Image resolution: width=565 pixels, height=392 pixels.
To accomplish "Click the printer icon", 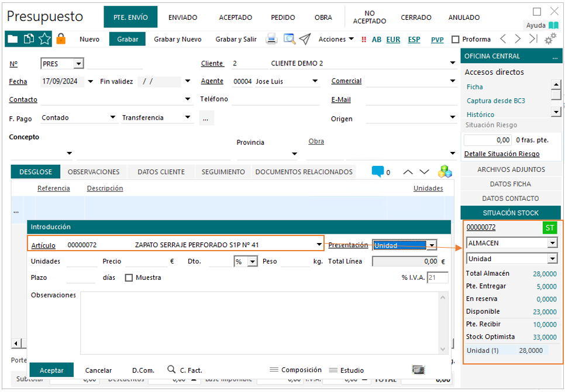I will point(271,39).
